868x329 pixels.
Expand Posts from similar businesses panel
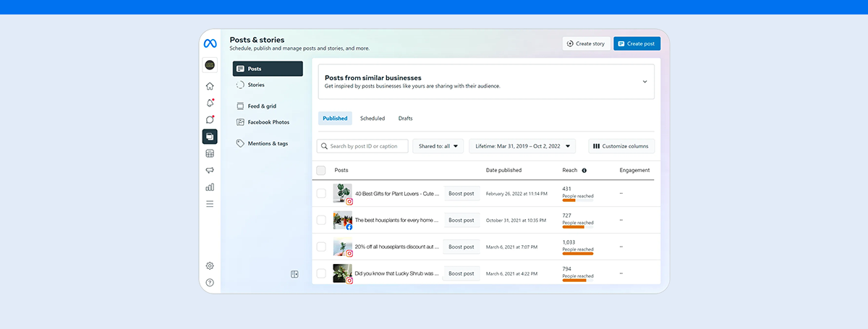click(x=644, y=82)
